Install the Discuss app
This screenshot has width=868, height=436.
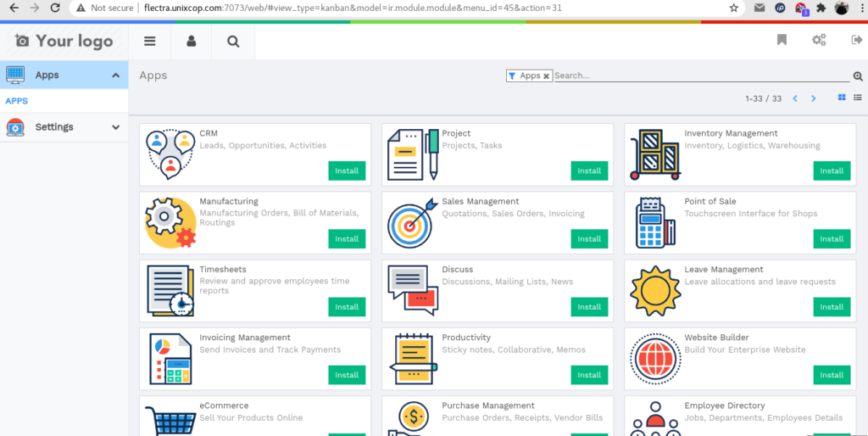pos(590,307)
